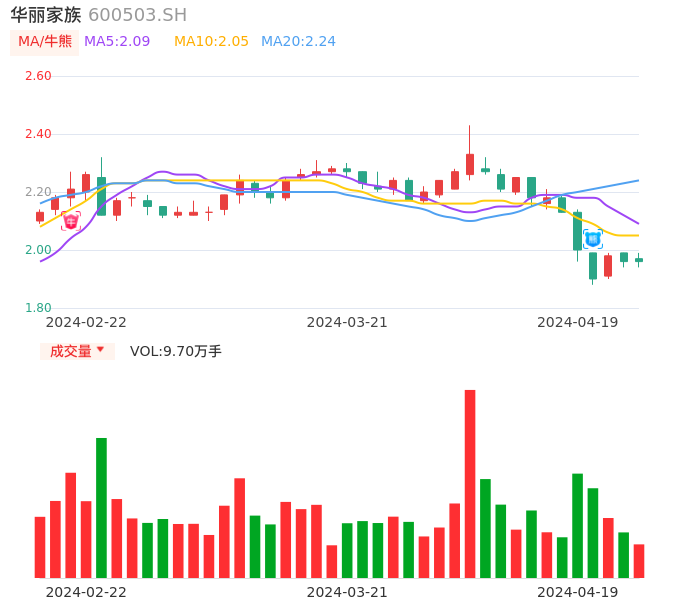
Task: Select the MA/牛熊 indicator button
Action: tap(45, 42)
